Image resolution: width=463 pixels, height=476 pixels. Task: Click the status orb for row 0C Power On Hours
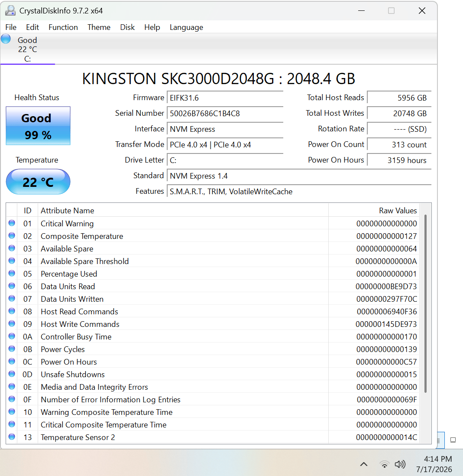(12, 361)
